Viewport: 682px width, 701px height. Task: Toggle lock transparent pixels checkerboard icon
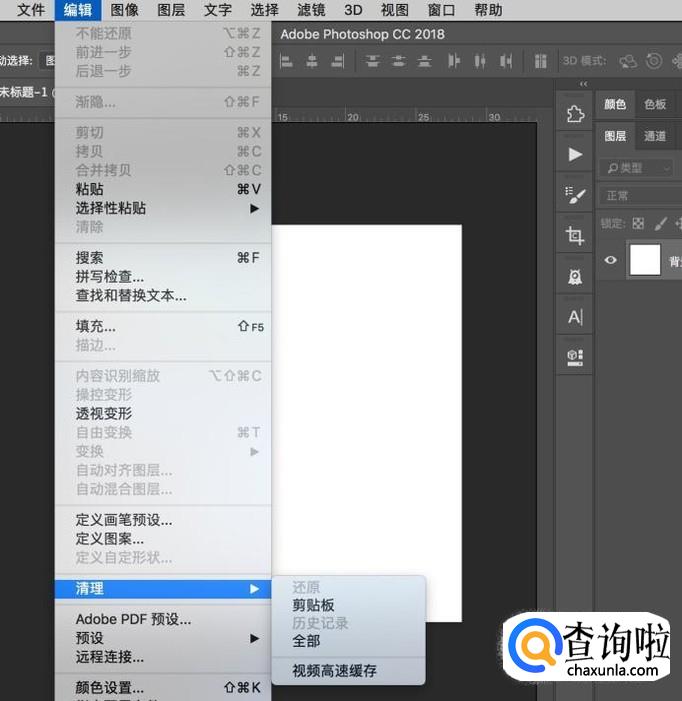click(638, 224)
